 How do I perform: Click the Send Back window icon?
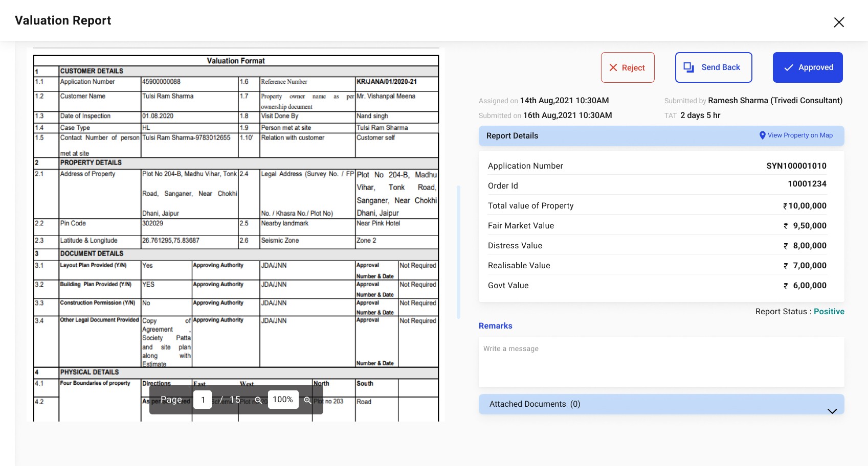(689, 67)
